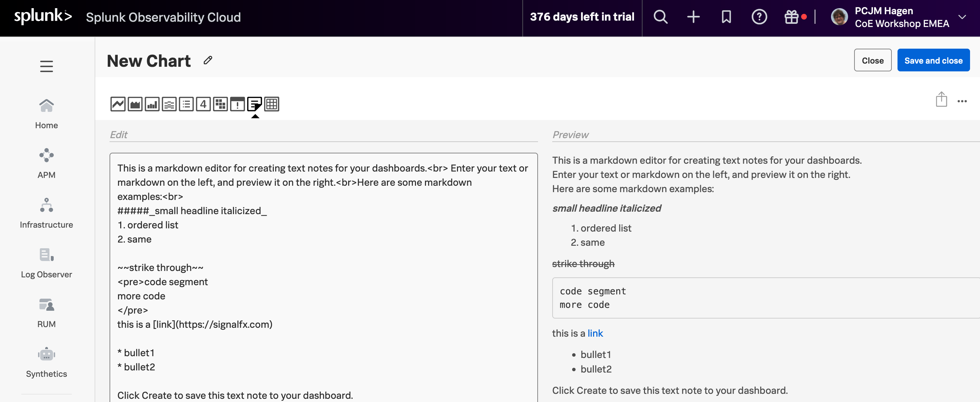Select the list chart type
The width and height of the screenshot is (980, 402).
coord(186,104)
